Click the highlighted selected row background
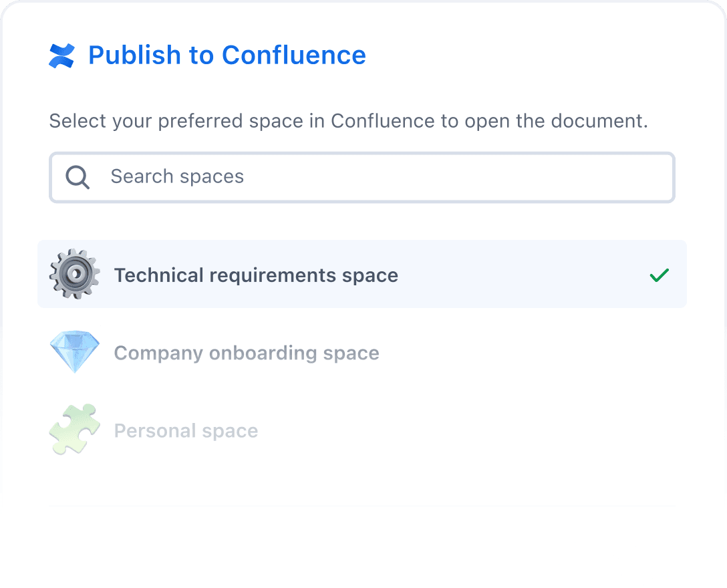Screen dimensions: 727x588 coord(521,275)
